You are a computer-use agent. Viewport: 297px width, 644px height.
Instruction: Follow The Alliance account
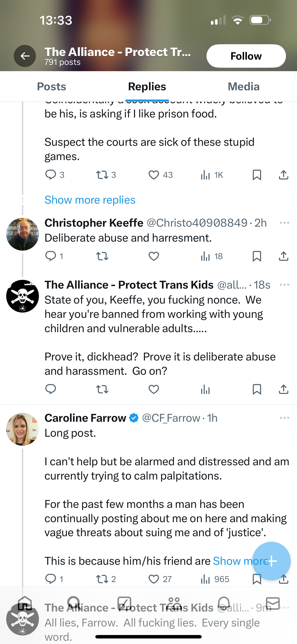click(246, 56)
